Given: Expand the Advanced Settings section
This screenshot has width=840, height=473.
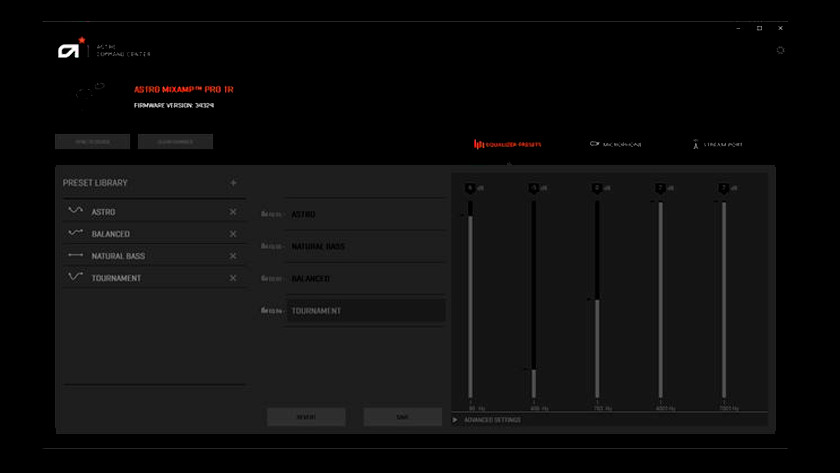Looking at the screenshot, I should (488, 420).
